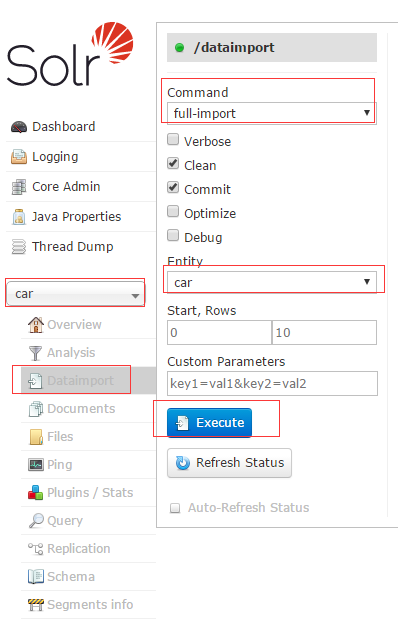This screenshot has width=398, height=631.
Task: Click the Refresh Status button
Action: (229, 463)
